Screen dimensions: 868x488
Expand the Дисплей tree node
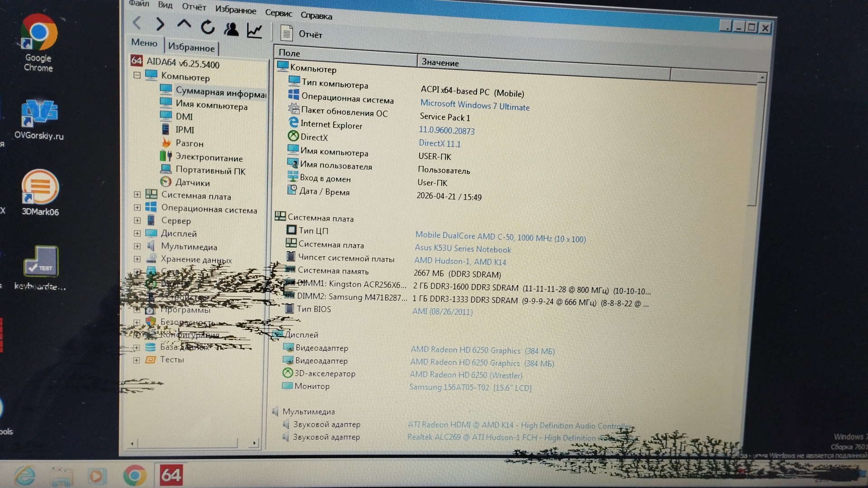click(x=137, y=233)
